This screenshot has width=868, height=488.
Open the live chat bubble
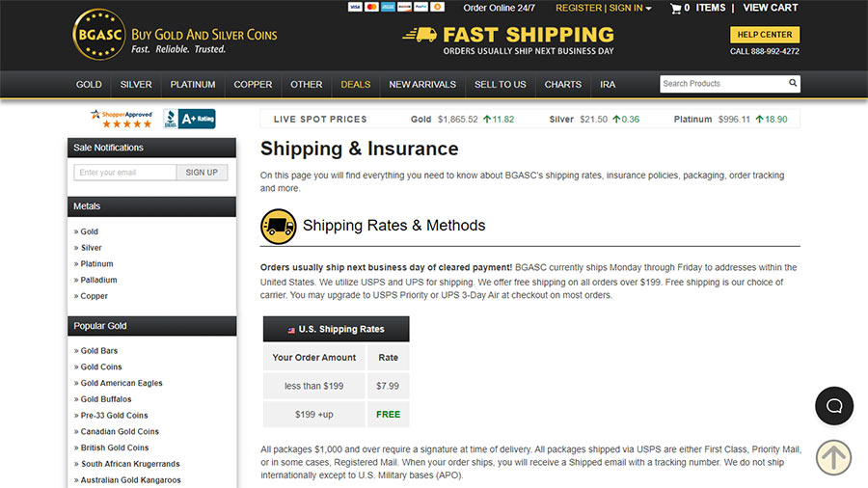(834, 406)
